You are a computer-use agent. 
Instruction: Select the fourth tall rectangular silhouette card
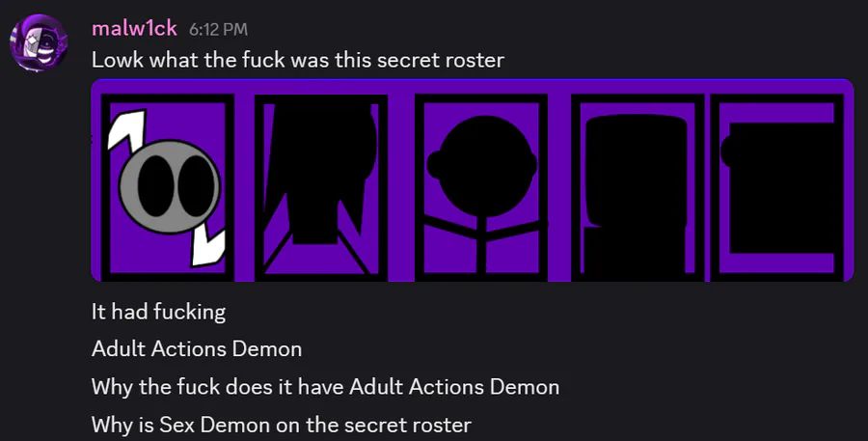coord(637,187)
